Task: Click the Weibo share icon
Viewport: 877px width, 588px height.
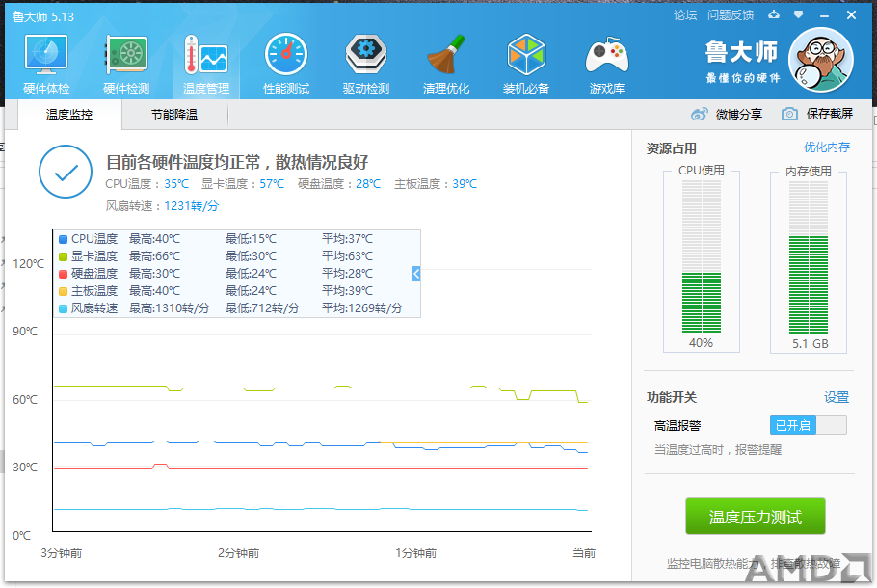Action: pos(699,114)
